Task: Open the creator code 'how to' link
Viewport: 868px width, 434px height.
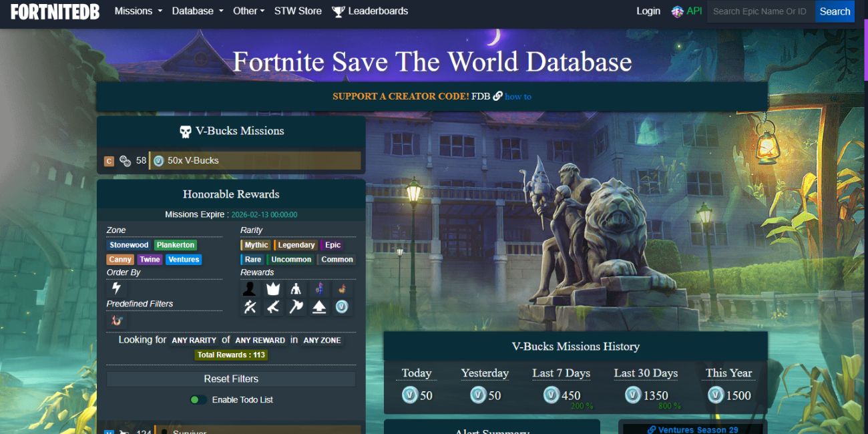Action: click(517, 96)
